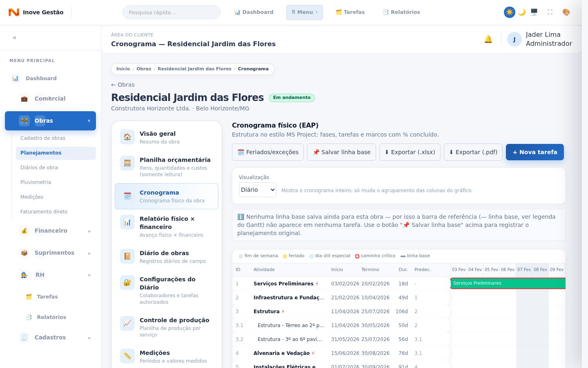Open Controle de produção item
Image resolution: width=588 pixels, height=368 pixels.
point(167,327)
